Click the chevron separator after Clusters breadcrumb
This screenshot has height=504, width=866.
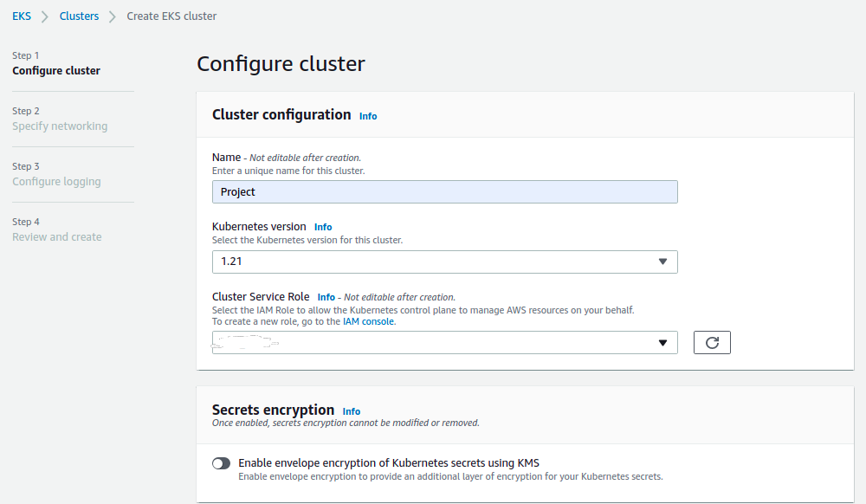(x=113, y=16)
